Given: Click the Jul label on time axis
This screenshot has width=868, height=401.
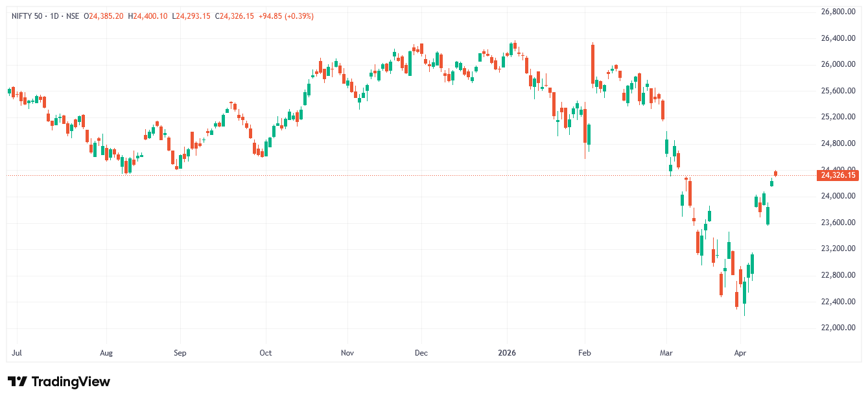Looking at the screenshot, I should [x=18, y=353].
